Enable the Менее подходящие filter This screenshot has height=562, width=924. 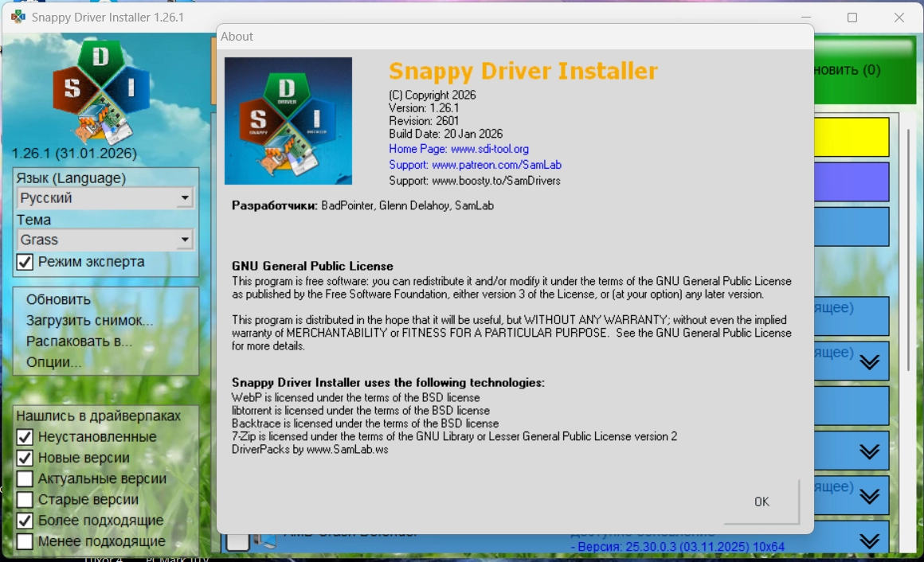tap(25, 541)
